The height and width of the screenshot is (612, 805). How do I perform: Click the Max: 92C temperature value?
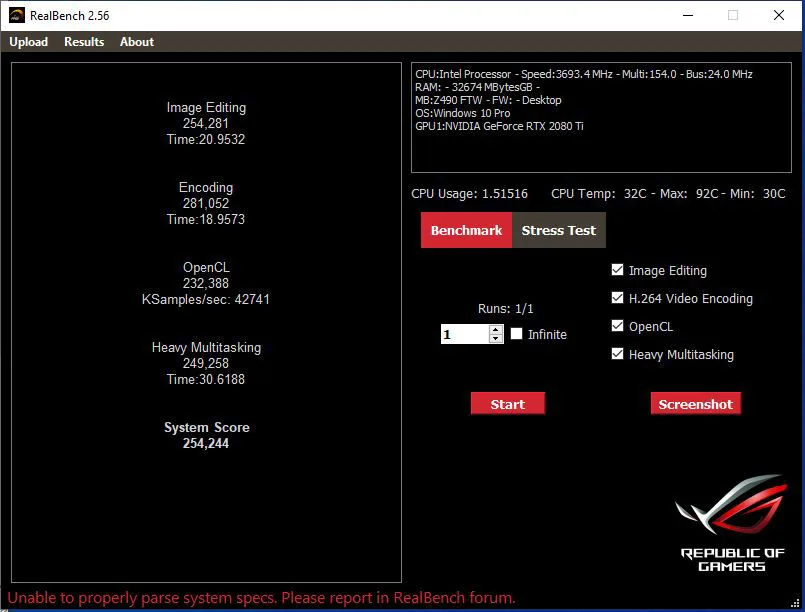point(689,194)
